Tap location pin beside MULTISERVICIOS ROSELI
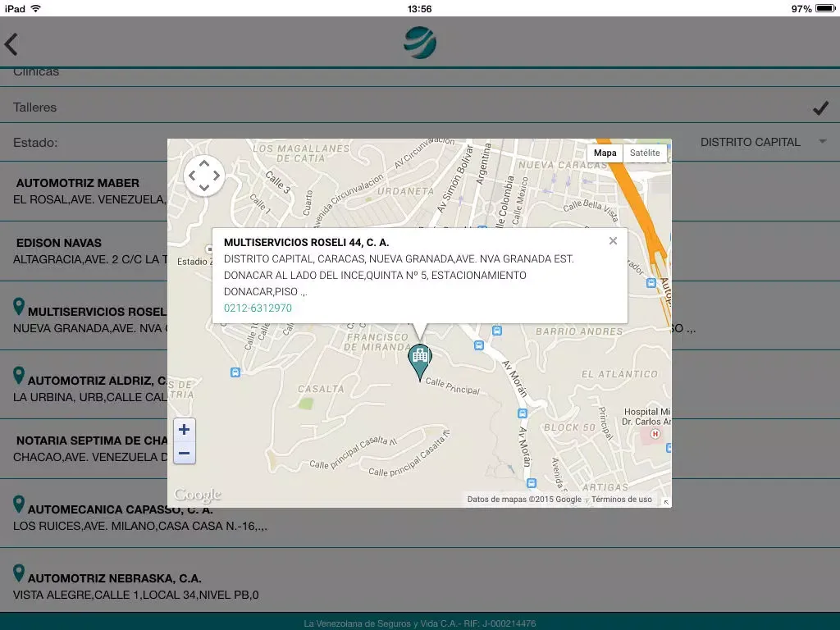840x630 pixels. [x=19, y=307]
